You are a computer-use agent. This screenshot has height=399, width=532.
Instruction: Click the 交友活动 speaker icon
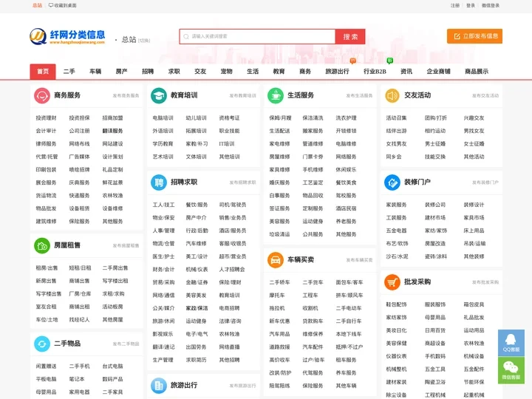click(x=392, y=95)
